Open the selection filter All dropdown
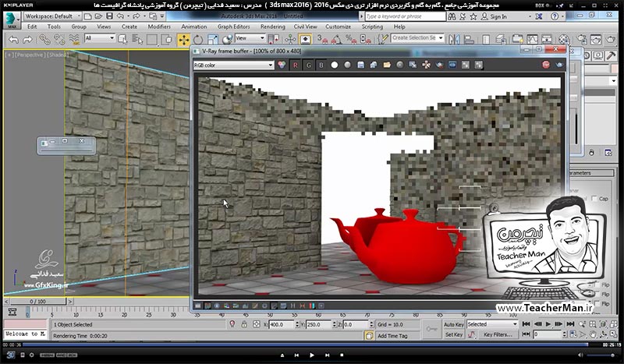The image size is (624, 364). click(100, 38)
